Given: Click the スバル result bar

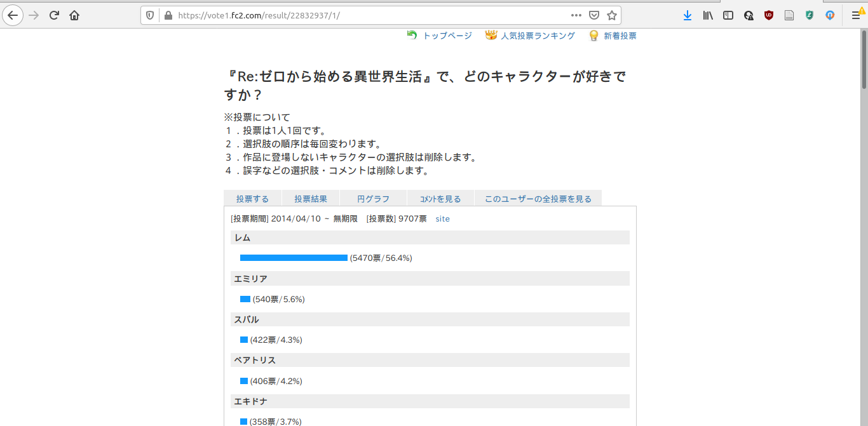Looking at the screenshot, I should 244,340.
